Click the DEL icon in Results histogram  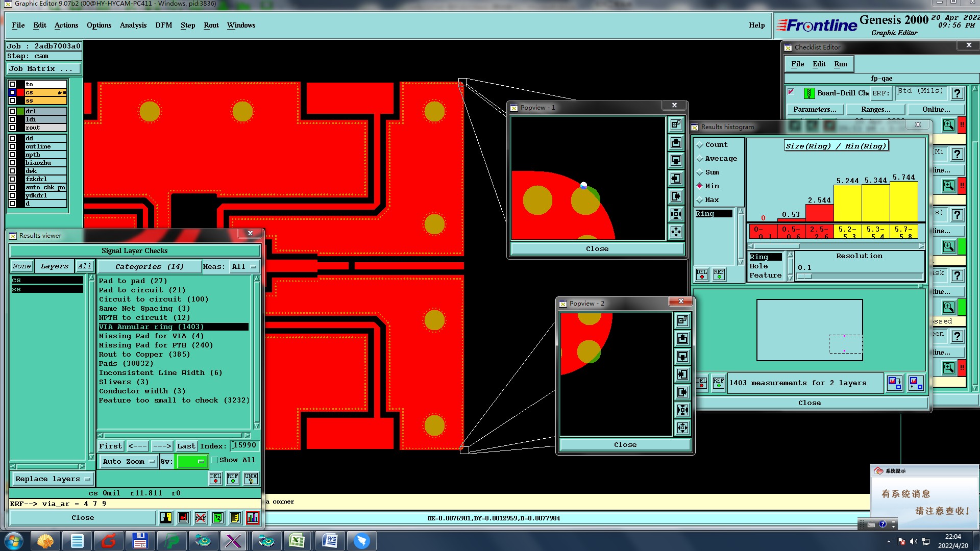(702, 274)
